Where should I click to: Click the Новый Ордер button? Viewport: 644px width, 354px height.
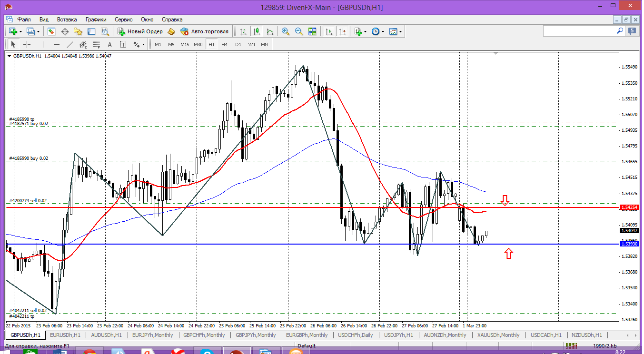[140, 31]
